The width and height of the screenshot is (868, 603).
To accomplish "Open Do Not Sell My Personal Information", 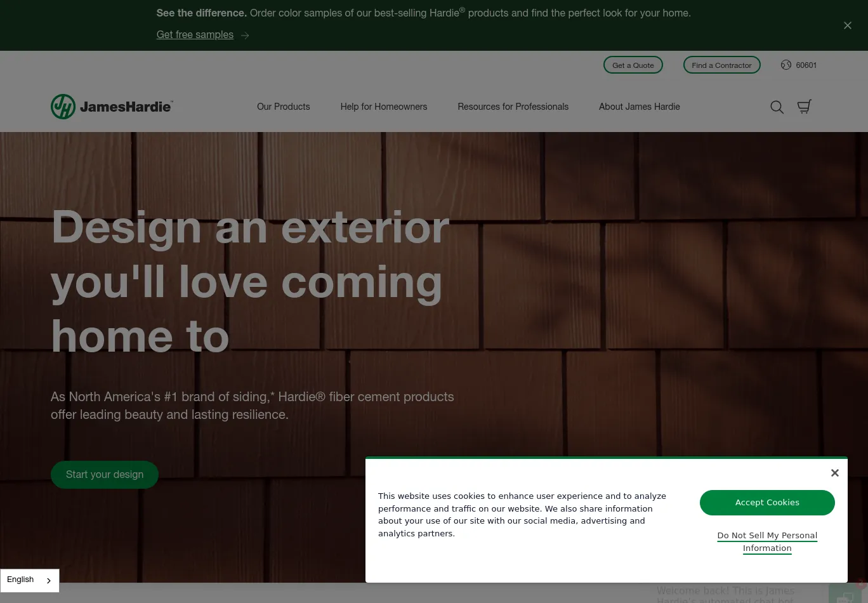I will coord(767,542).
